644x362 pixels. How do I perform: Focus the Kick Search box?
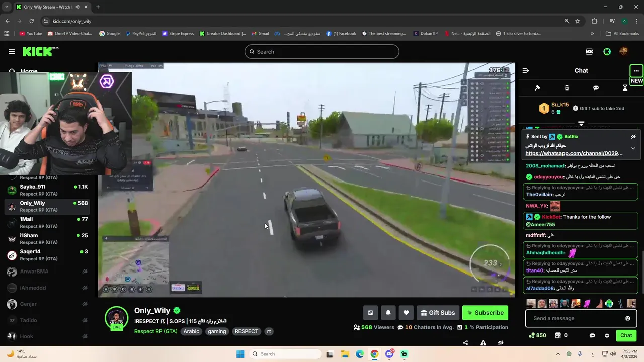pos(322,52)
